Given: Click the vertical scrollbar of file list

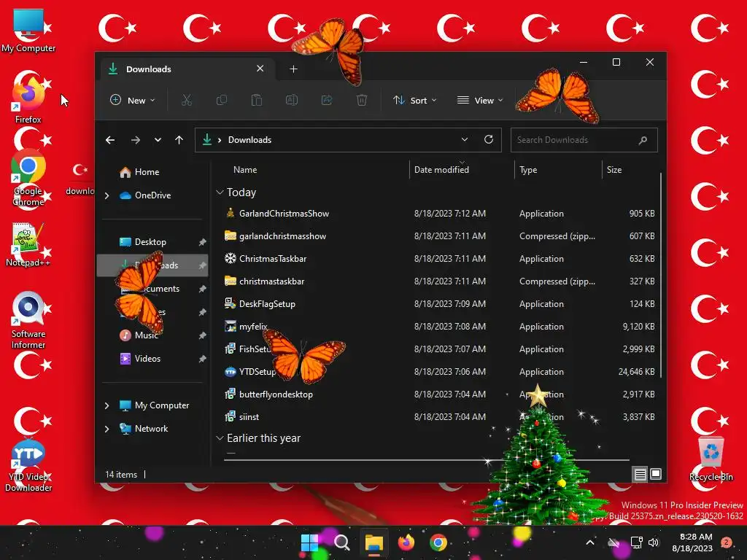Looking at the screenshot, I should pyautogui.click(x=661, y=275).
